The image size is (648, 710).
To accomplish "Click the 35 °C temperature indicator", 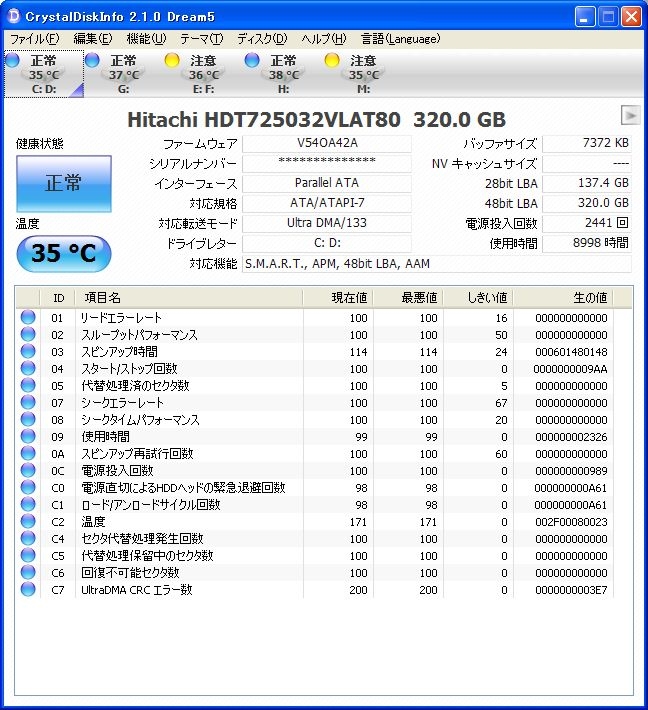I will point(64,254).
